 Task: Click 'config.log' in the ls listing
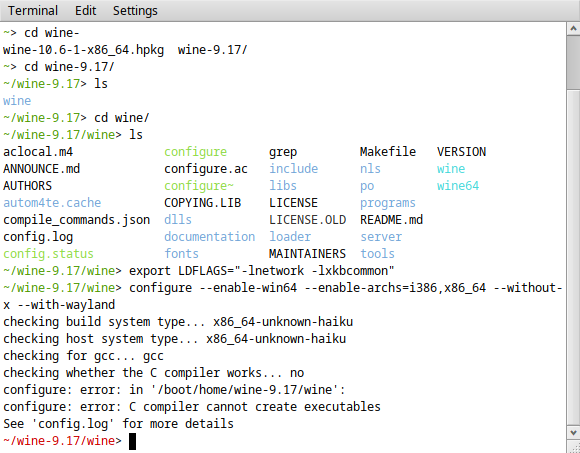(38, 237)
